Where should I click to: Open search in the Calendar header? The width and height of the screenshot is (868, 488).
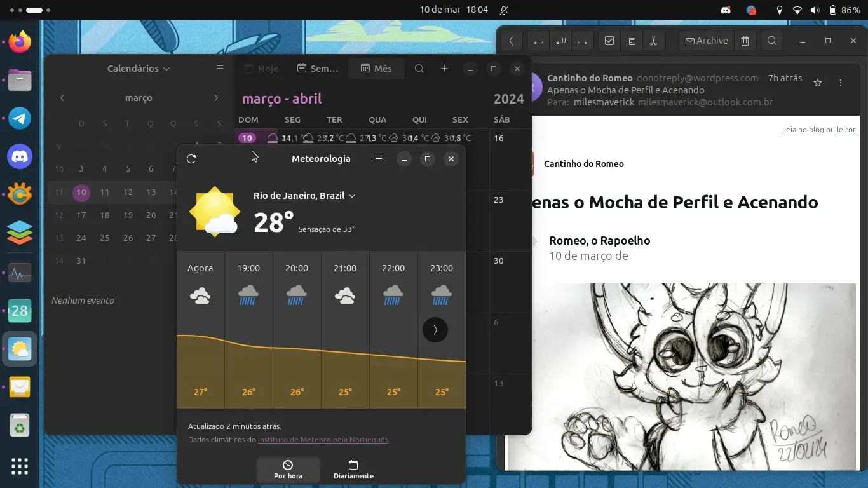(x=419, y=69)
